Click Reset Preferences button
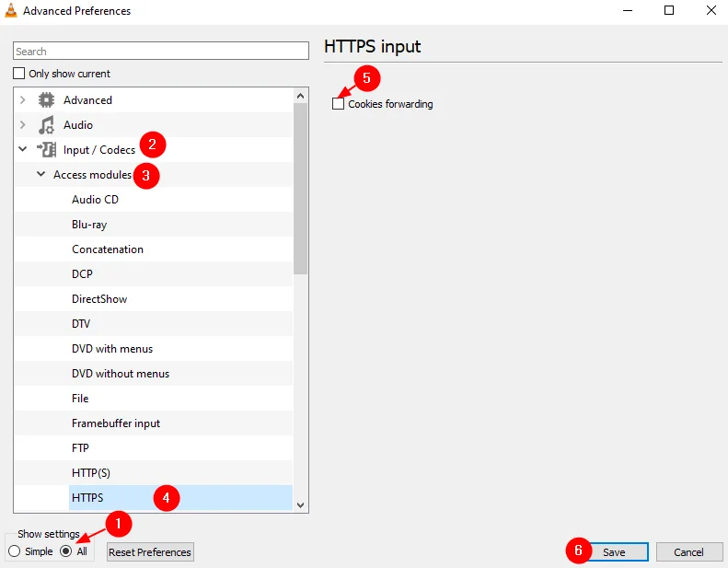The width and height of the screenshot is (728, 568). pos(150,552)
